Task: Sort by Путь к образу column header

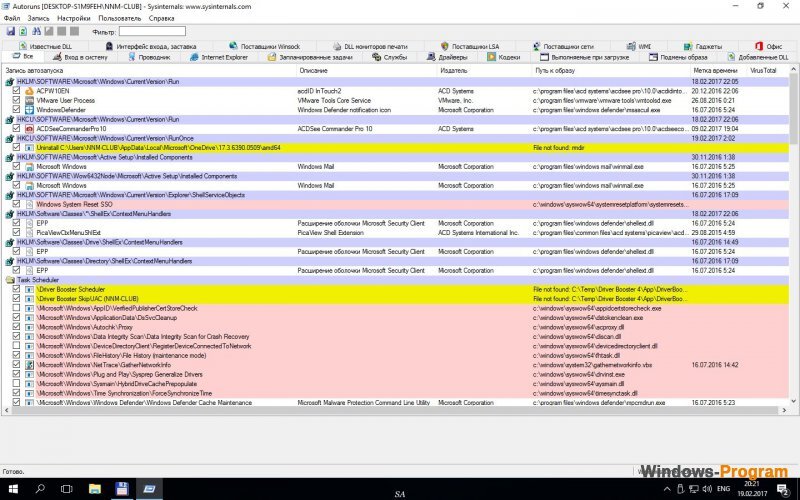Action: click(611, 70)
